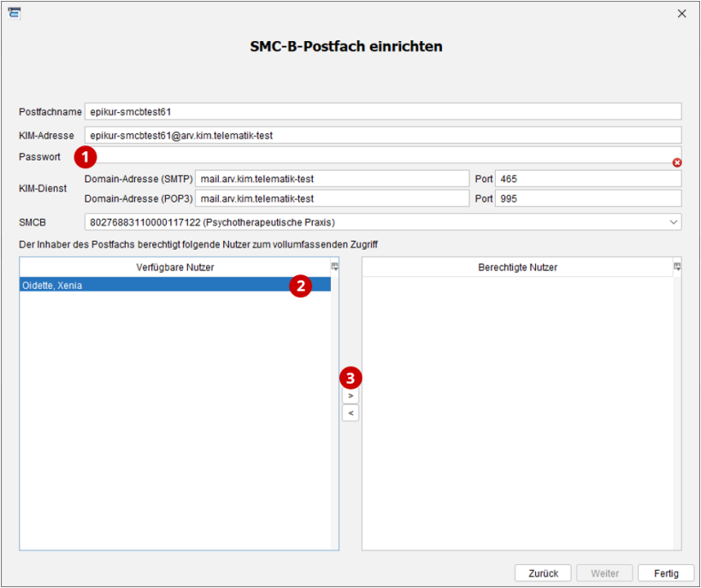Open column options icon of Verfügbare Nutzer table
This screenshot has height=588, width=701.
pyautogui.click(x=335, y=267)
